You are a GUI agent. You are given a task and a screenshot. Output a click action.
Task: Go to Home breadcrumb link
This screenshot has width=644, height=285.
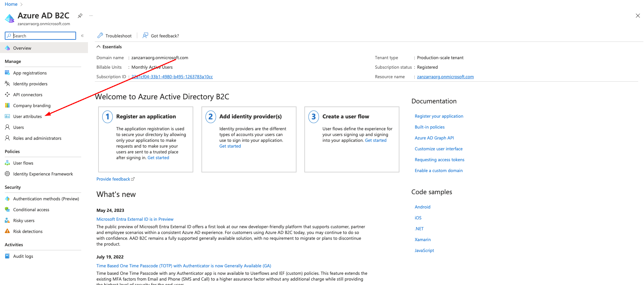(11, 4)
